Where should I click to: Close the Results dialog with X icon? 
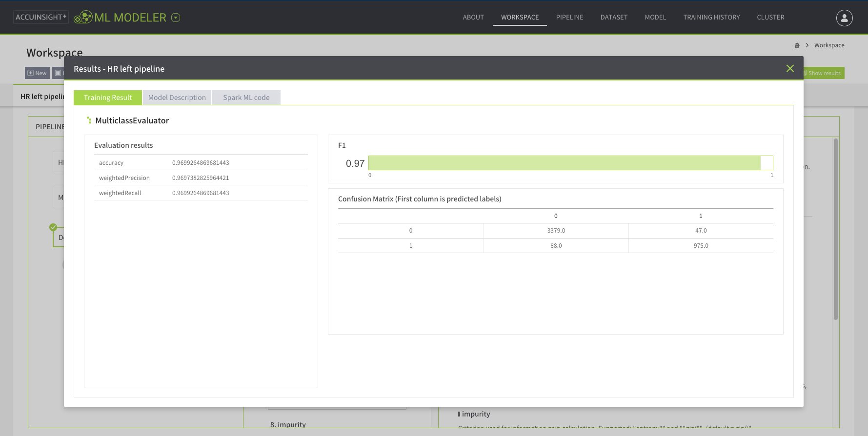coord(790,69)
